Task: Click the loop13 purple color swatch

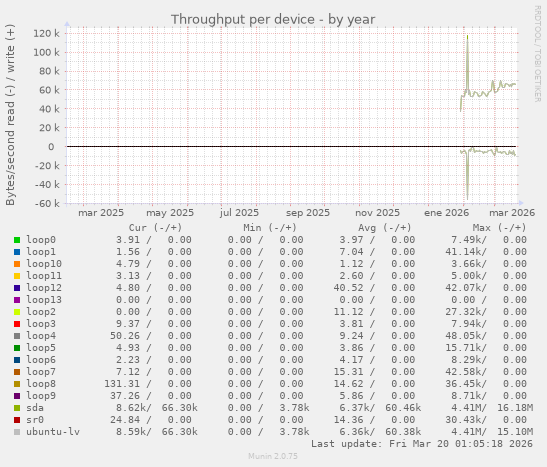Action: [17, 300]
